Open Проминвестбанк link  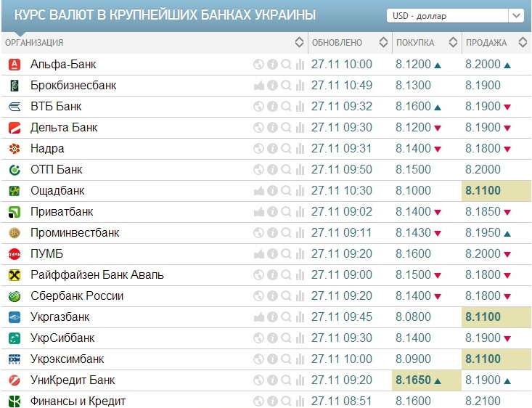click(x=75, y=232)
